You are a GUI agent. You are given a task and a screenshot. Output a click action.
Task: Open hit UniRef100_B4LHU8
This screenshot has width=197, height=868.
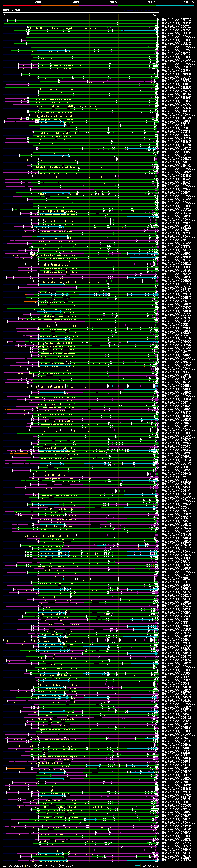(x=177, y=88)
